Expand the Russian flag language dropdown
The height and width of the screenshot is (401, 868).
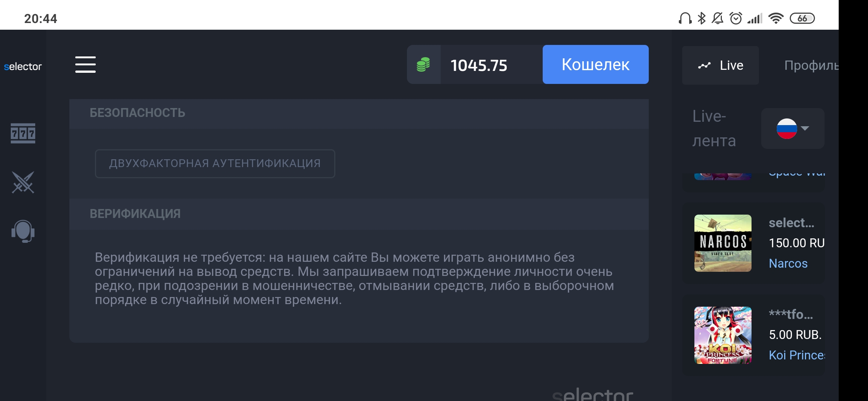(x=793, y=128)
